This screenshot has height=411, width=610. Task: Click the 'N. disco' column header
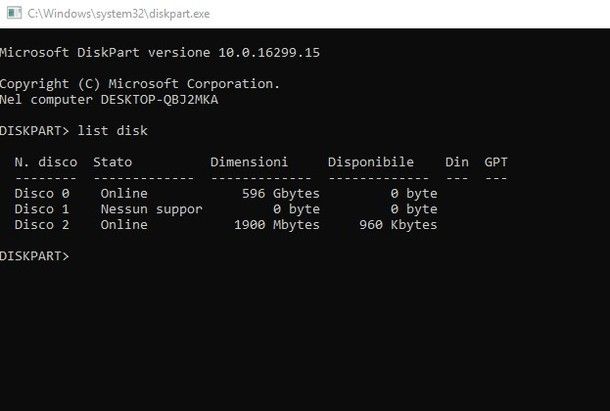[x=46, y=162]
